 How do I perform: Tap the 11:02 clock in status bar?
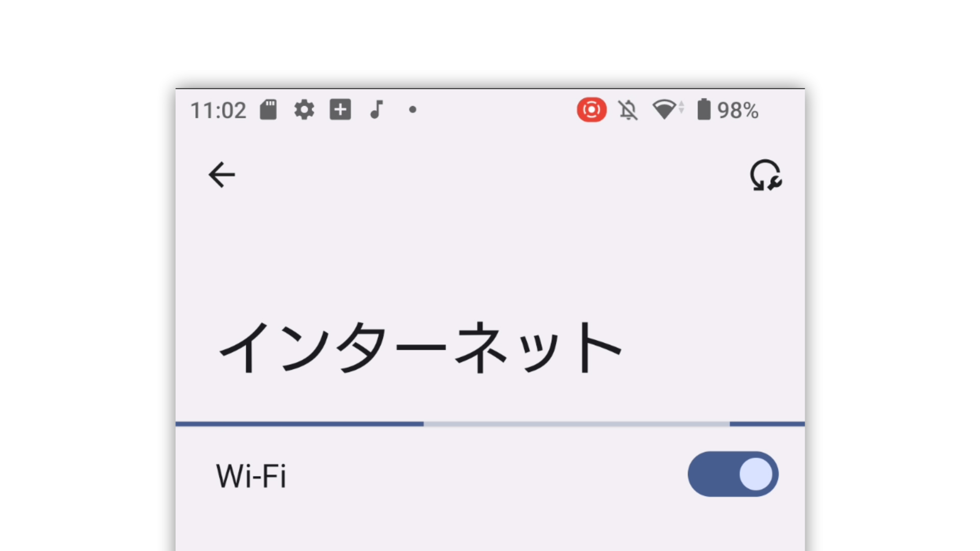coord(218,111)
